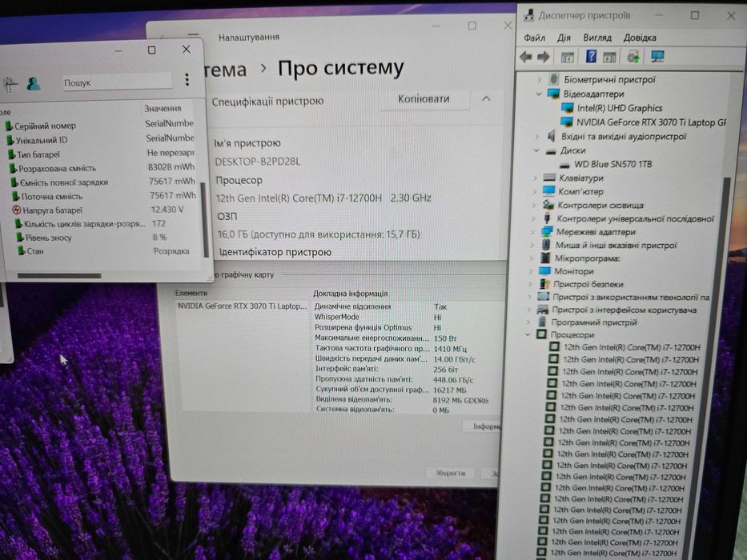
Task: Click the Зберегти button in NVIDIA dialog
Action: (x=450, y=473)
